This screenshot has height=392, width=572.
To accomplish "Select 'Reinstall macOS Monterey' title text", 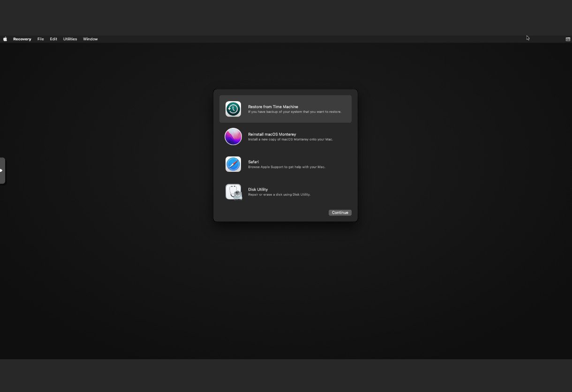I will pyautogui.click(x=272, y=134).
